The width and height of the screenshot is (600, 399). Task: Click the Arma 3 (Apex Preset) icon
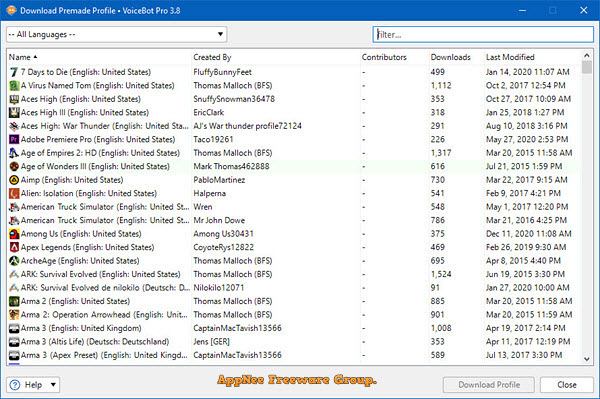pos(14,355)
